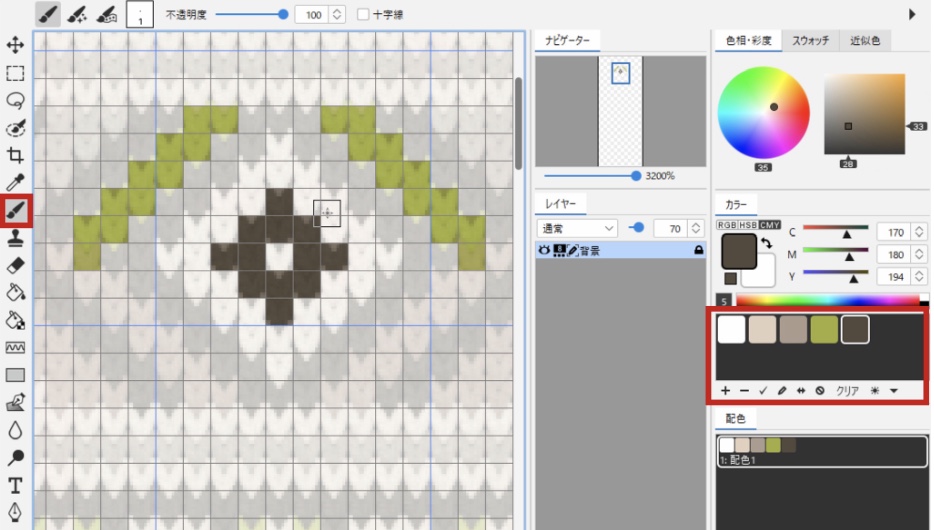This screenshot has width=934, height=530.
Task: Select the Brush tool in left toolbar
Action: (x=15, y=210)
